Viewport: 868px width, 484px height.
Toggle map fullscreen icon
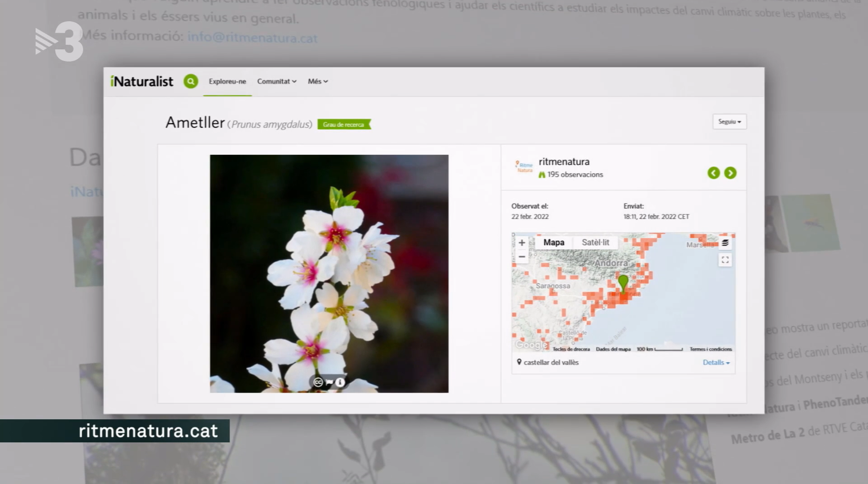point(725,260)
